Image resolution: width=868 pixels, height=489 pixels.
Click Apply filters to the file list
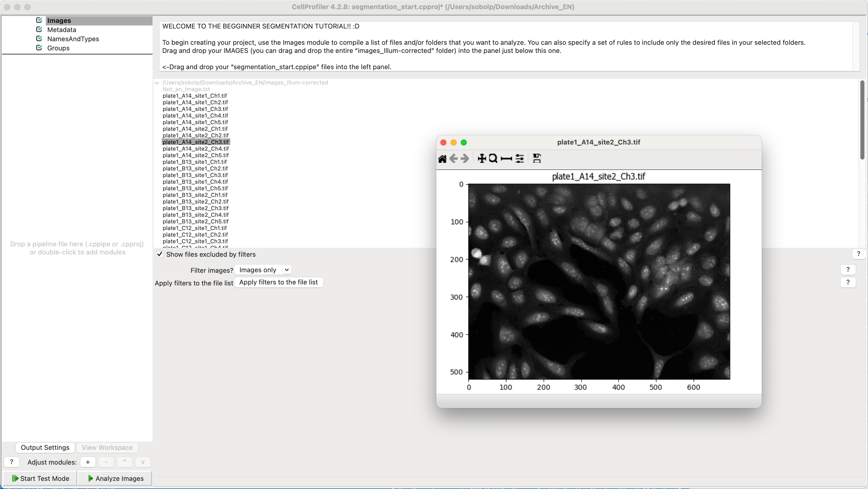coord(279,282)
